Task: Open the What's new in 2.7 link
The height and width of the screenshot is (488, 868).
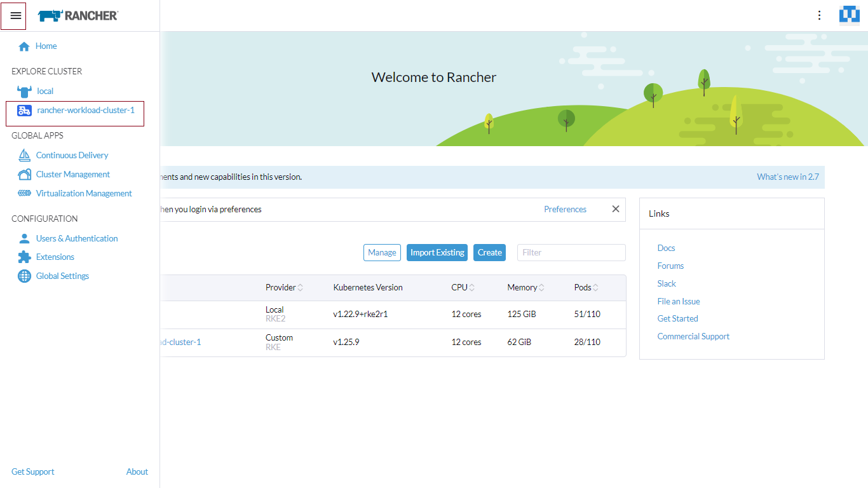Action: click(x=788, y=177)
